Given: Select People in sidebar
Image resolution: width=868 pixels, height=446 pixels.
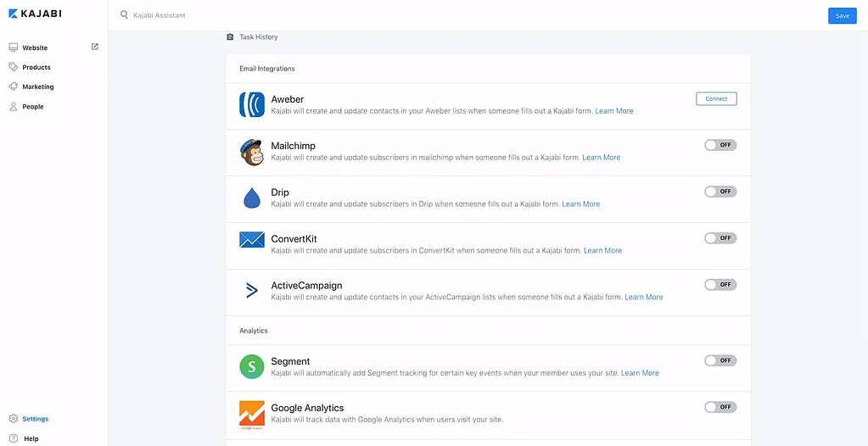Looking at the screenshot, I should (x=32, y=107).
